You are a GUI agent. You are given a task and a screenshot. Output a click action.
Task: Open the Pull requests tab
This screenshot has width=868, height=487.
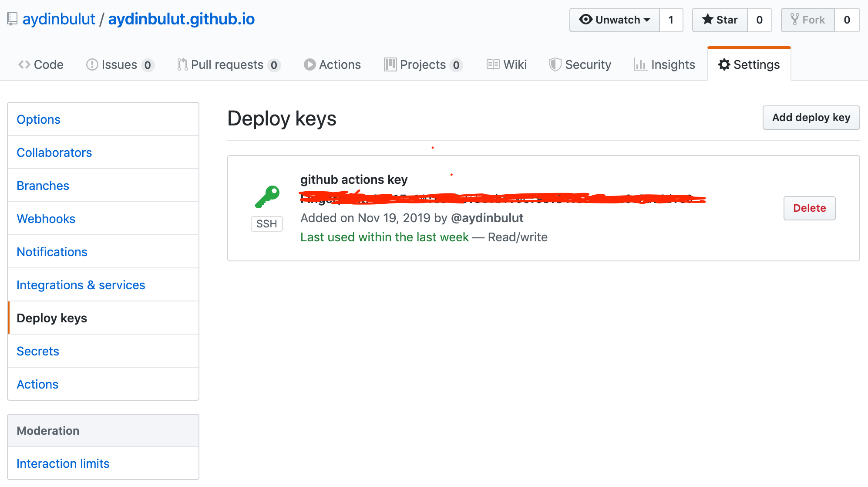point(229,64)
